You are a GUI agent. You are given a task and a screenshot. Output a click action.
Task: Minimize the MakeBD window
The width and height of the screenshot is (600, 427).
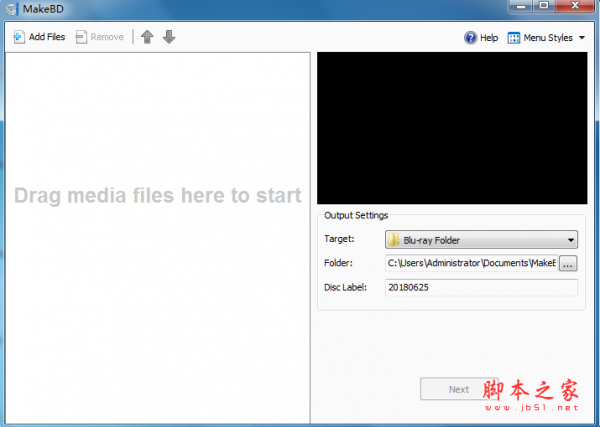pos(520,7)
